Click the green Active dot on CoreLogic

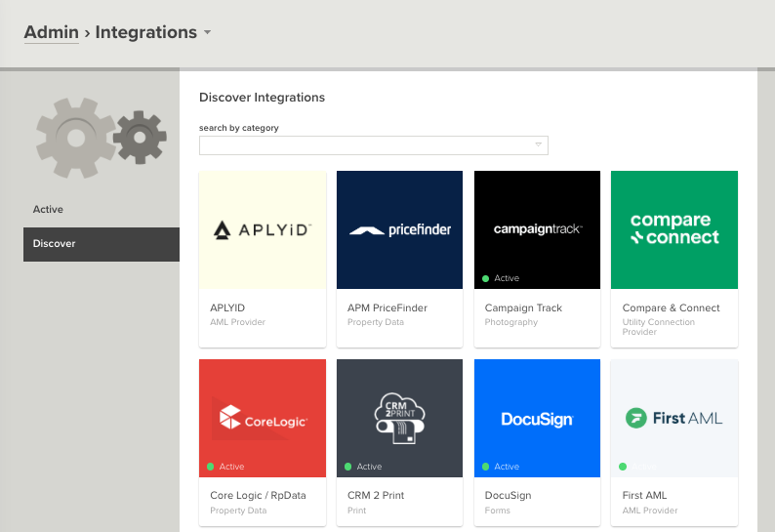coord(210,467)
